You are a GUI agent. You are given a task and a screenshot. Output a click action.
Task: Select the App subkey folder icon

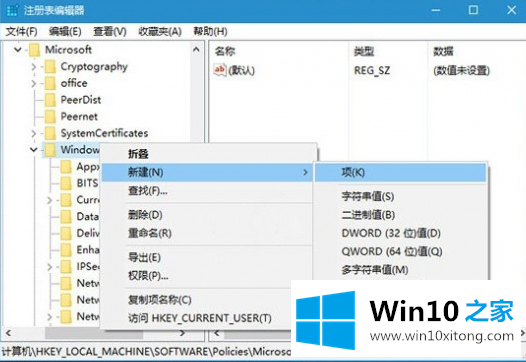pos(66,166)
